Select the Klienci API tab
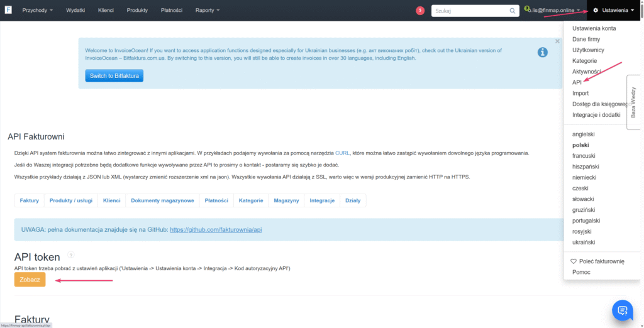644x328 pixels. (112, 200)
